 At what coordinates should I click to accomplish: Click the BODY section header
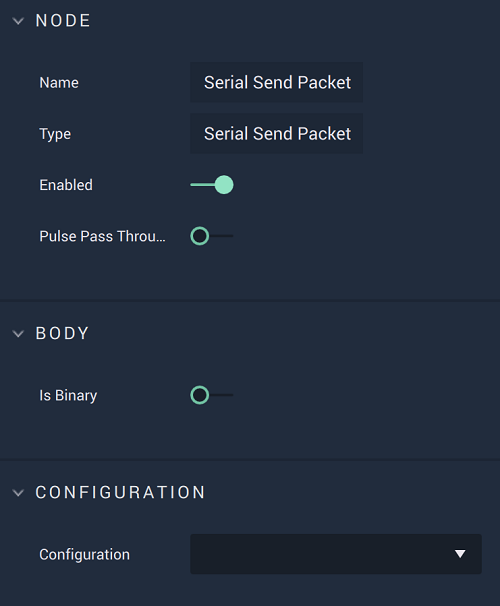pos(62,334)
